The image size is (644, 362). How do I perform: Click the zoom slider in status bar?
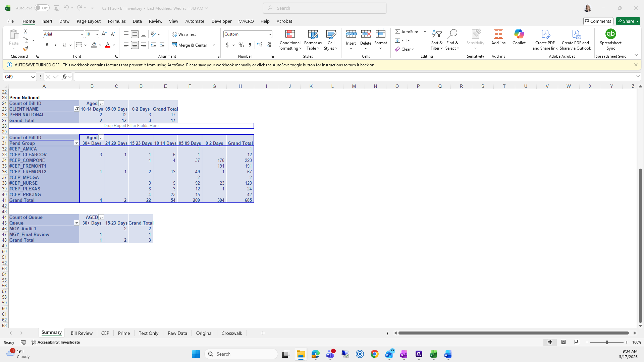(606, 342)
